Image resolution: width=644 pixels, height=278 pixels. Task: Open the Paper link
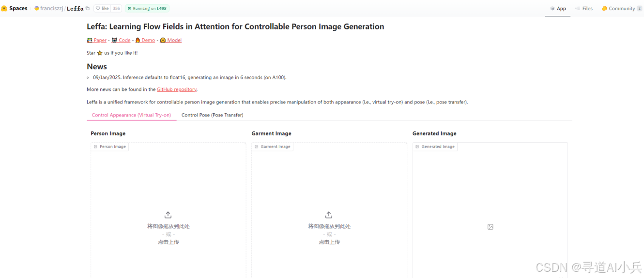point(97,40)
